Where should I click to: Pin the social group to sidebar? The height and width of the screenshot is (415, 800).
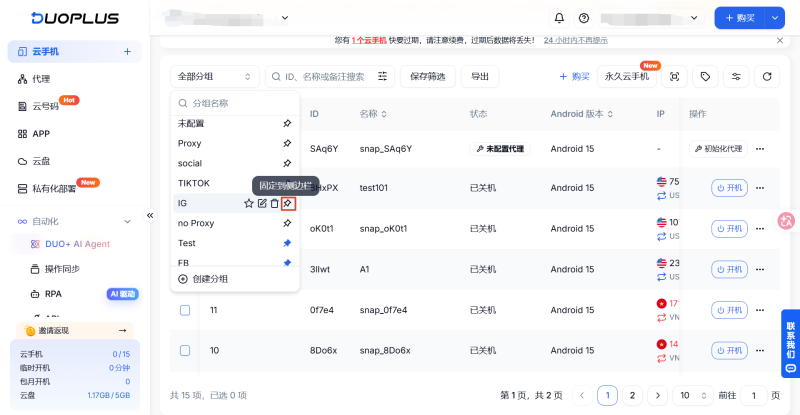[x=287, y=163]
